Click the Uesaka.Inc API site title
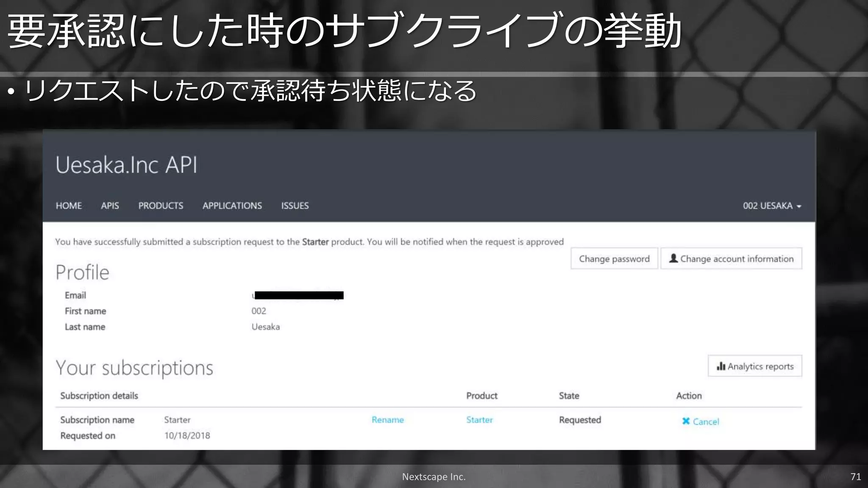Image resolution: width=868 pixels, height=488 pixels. (x=126, y=165)
